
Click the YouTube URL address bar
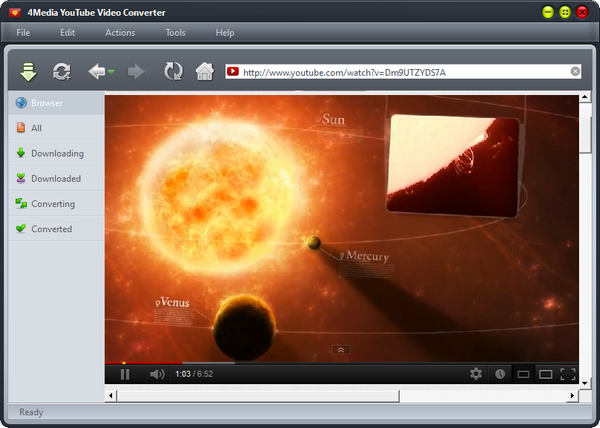coord(400,72)
